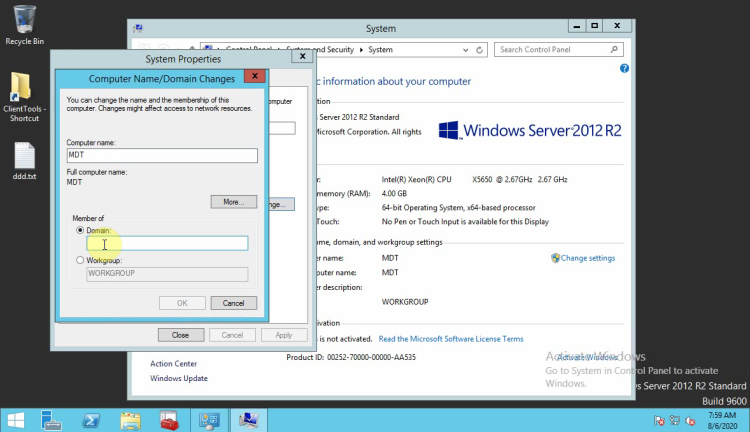Click the More... button
The height and width of the screenshot is (432, 750).
pos(233,202)
